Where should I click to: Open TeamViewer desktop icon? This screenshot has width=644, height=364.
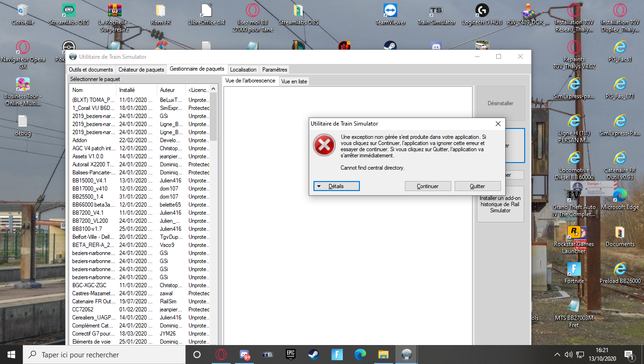[391, 15]
